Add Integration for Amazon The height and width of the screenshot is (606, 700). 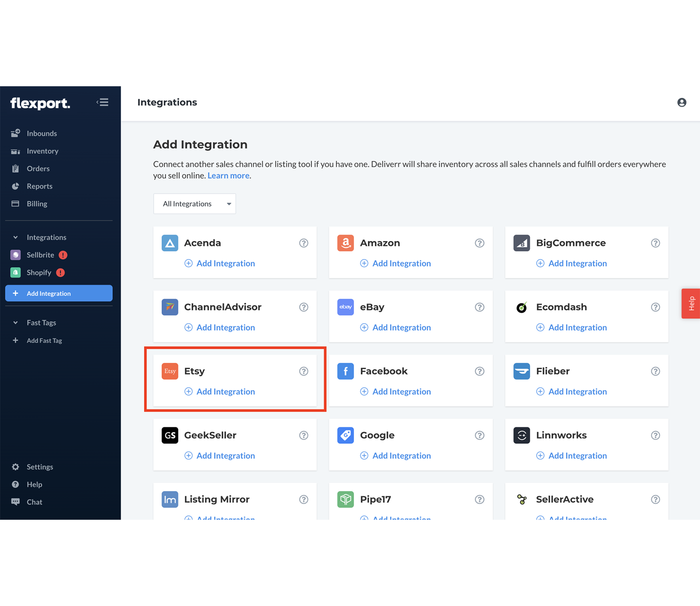pyautogui.click(x=396, y=263)
